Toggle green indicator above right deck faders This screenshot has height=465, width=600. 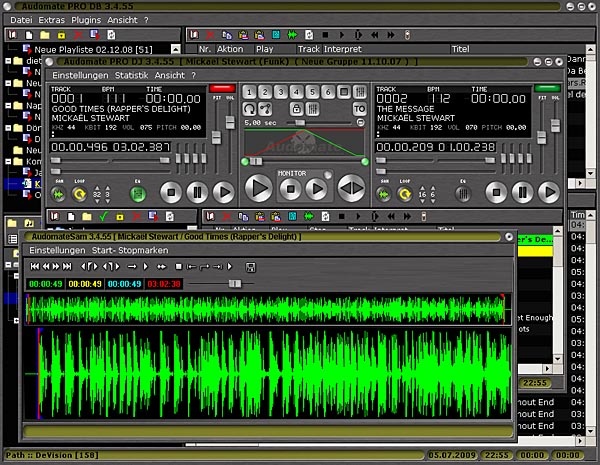click(x=547, y=89)
